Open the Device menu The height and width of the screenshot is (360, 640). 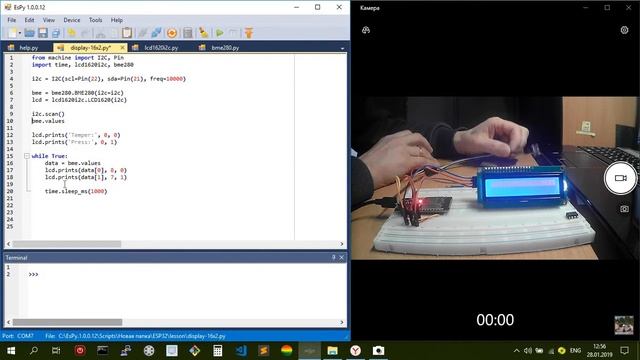pyautogui.click(x=72, y=20)
